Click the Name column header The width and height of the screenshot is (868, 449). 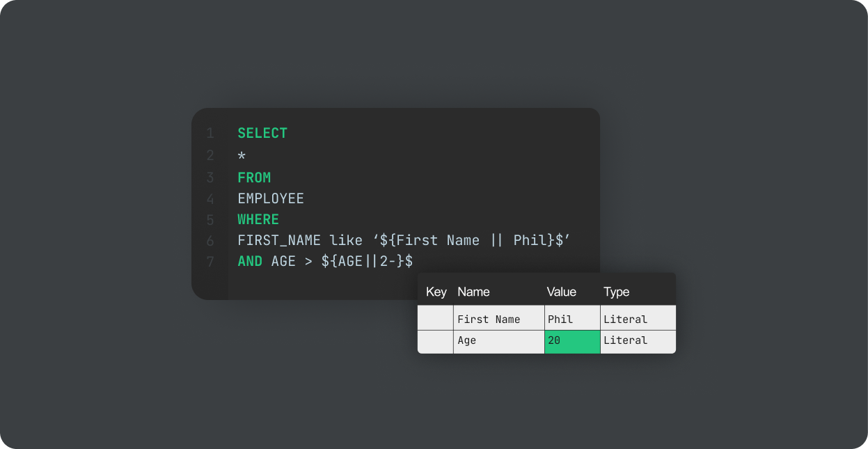[x=473, y=291]
